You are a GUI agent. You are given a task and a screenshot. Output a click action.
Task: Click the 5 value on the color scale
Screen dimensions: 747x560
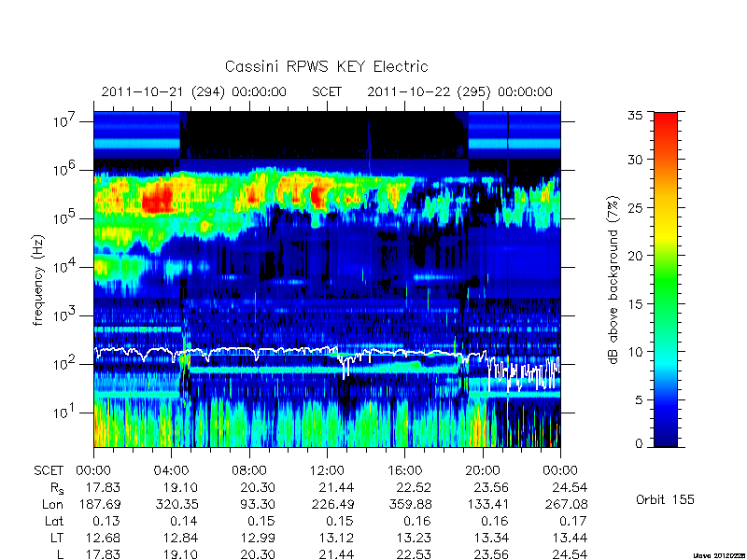tap(639, 399)
